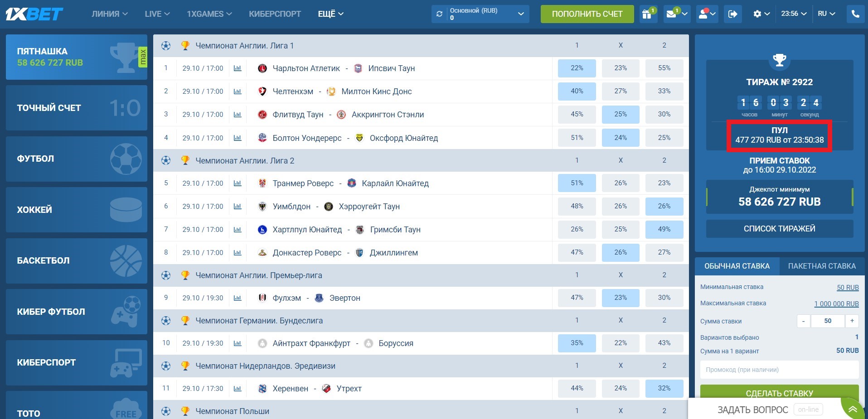Viewport: 868px width, 419px height.
Task: Open statistics chart for Fleetwood Town match
Action: [238, 115]
